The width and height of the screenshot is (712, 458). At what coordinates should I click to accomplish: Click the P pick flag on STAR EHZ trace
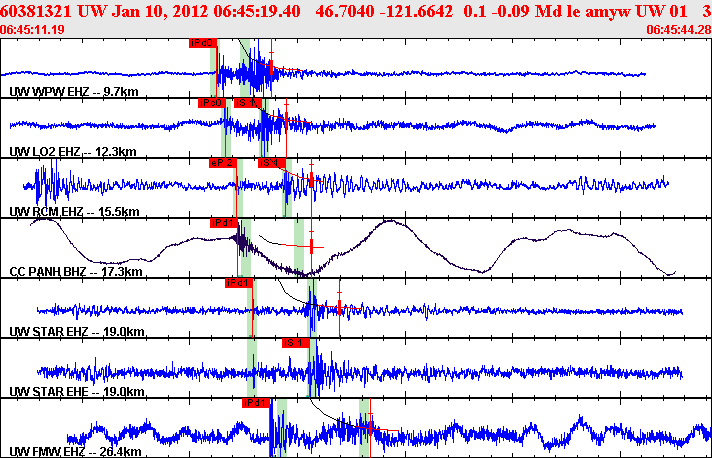pyautogui.click(x=239, y=283)
